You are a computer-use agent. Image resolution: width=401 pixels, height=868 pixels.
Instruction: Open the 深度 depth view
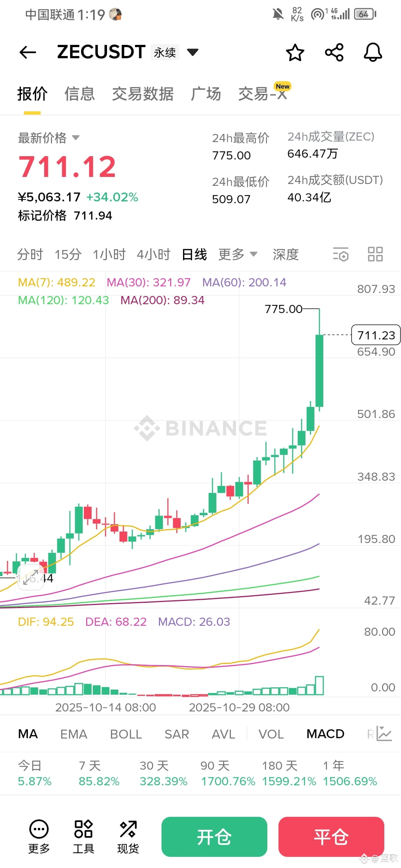[x=286, y=254]
